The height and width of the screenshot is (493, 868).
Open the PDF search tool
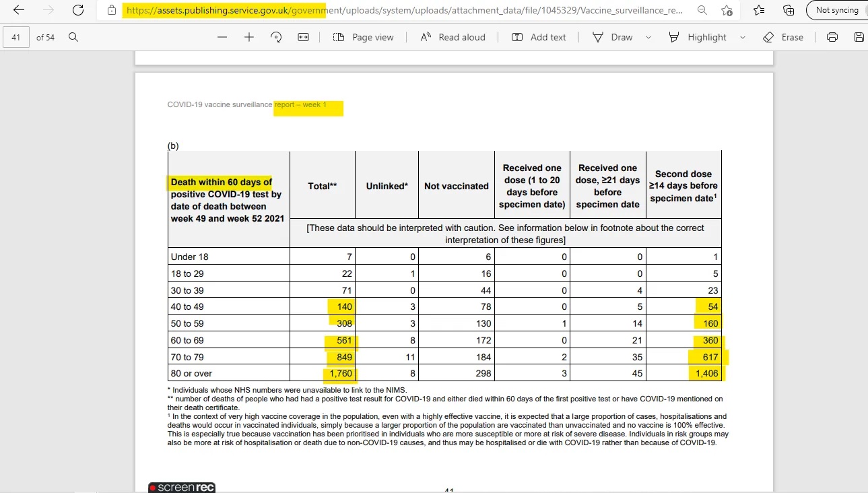coord(73,37)
